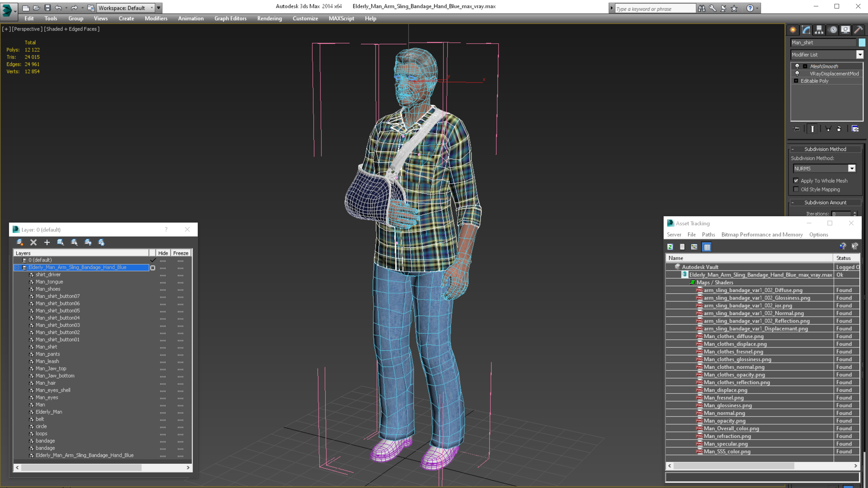
Task: Open the MAXScript menu
Action: pos(341,18)
